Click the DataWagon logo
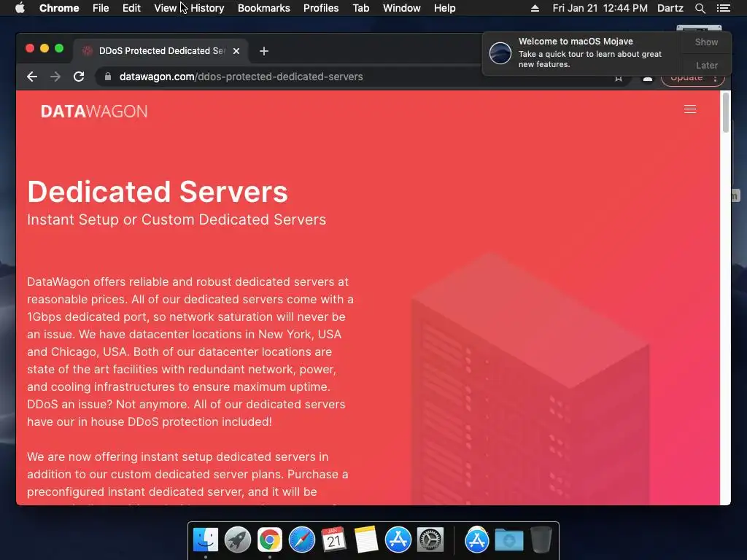The width and height of the screenshot is (747, 560). click(94, 112)
